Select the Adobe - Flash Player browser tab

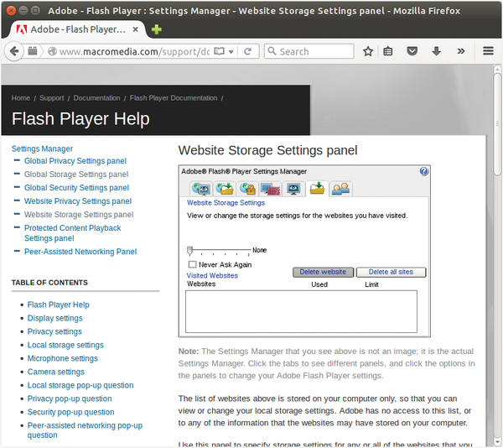[x=75, y=29]
